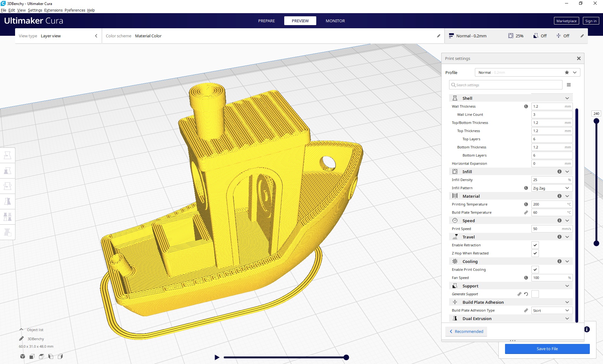The image size is (603, 364).
Task: Open Build Plate Adhesion Type Skirt dropdown
Action: [552, 310]
